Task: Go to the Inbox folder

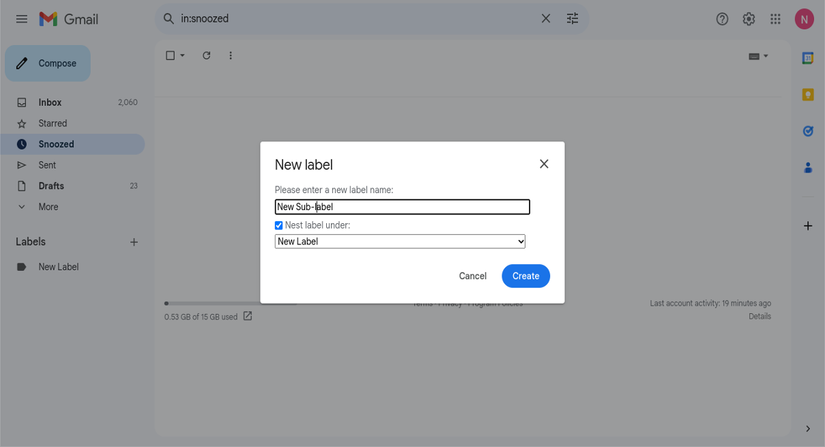Action: 50,103
